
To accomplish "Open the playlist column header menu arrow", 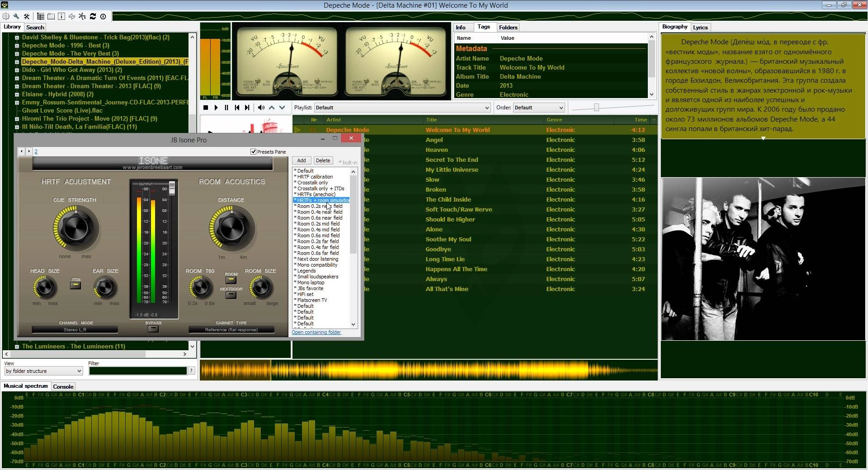I will point(653,120).
